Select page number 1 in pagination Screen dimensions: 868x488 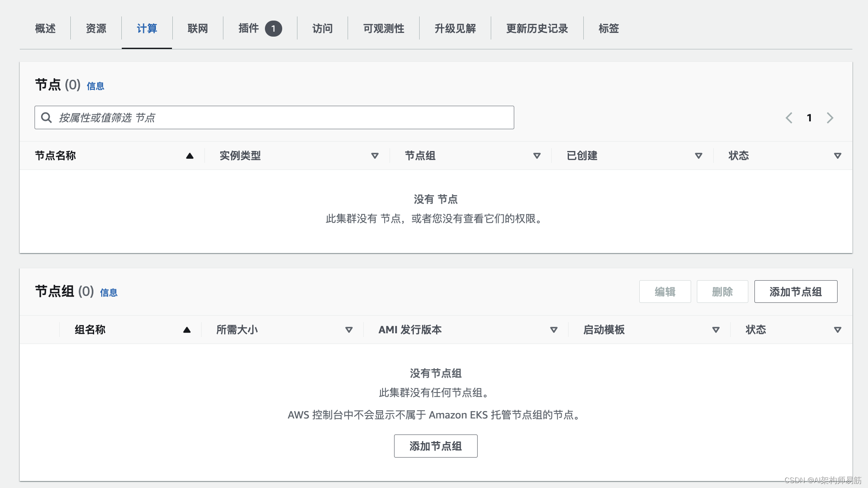coord(809,118)
